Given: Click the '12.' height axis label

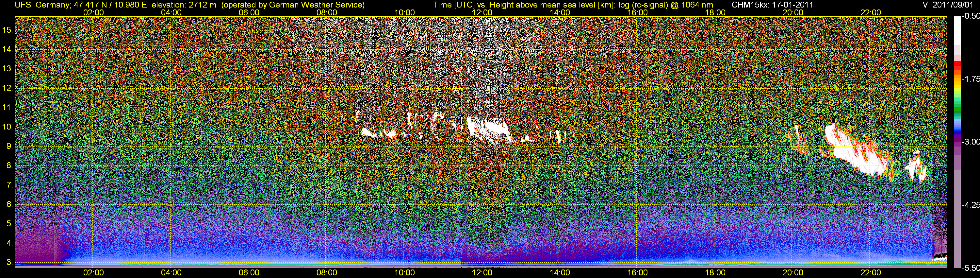Looking at the screenshot, I should [7, 88].
